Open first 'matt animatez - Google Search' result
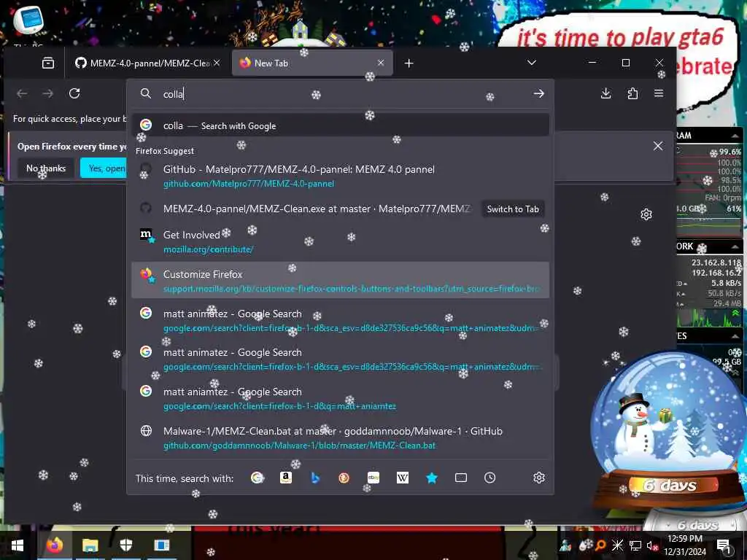The image size is (747, 560). coord(340,321)
